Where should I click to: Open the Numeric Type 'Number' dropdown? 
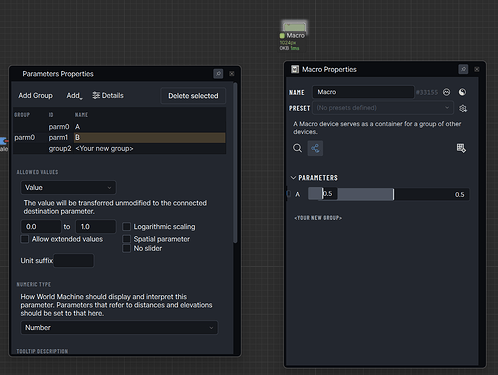[x=119, y=327]
